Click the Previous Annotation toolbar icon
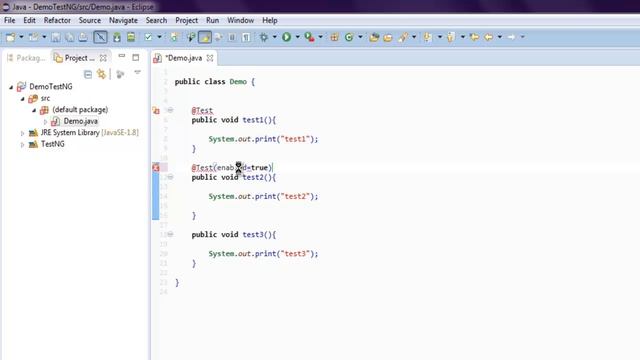Viewport: 640px width, 360px height. (451, 37)
